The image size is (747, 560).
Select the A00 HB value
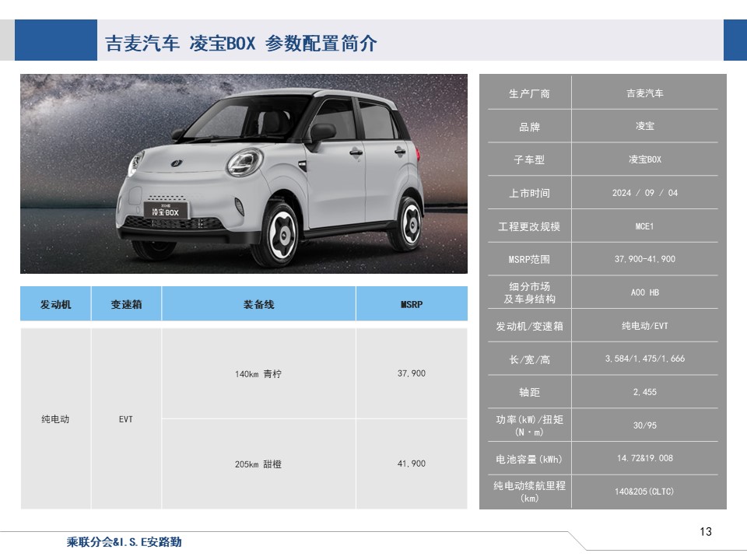point(645,292)
